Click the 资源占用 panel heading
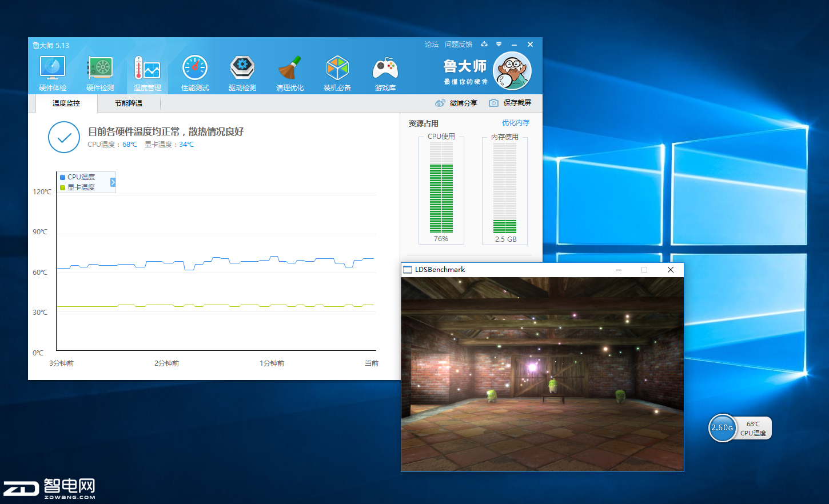Image resolution: width=829 pixels, height=504 pixels. tap(424, 123)
